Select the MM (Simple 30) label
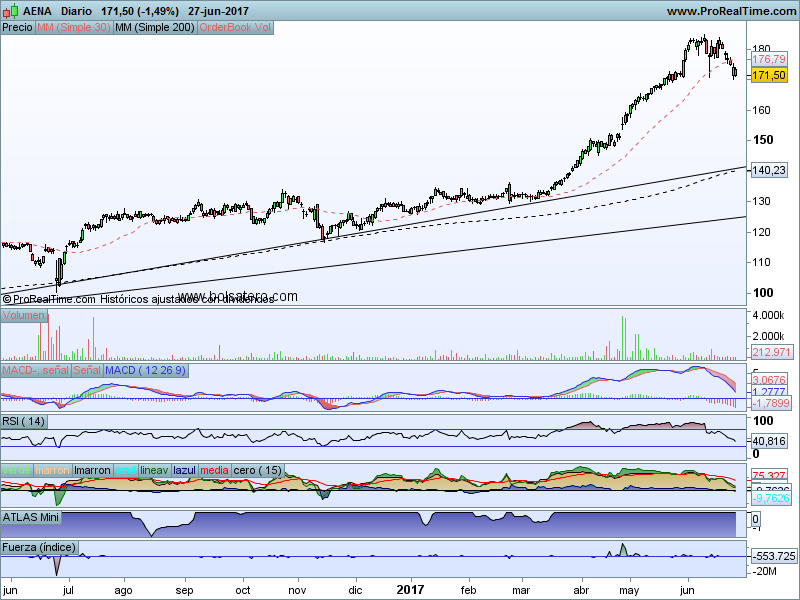The width and height of the screenshot is (800, 600). 73,28
